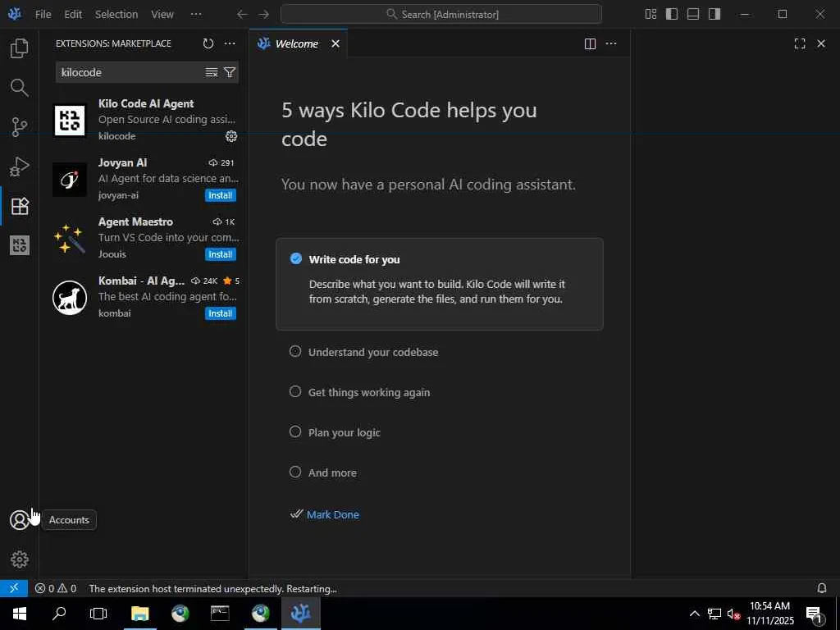The width and height of the screenshot is (840, 630).
Task: Open the Windows Start menu
Action: [x=20, y=614]
